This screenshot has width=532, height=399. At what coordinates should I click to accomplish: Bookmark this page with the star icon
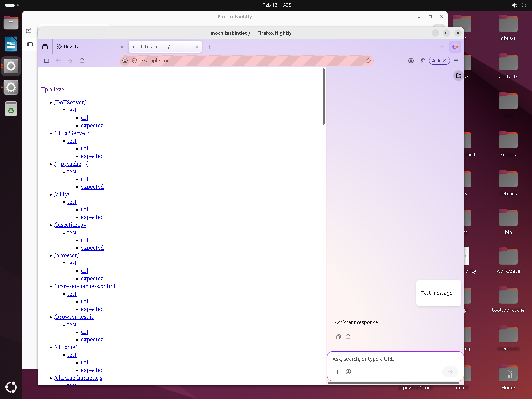(368, 61)
